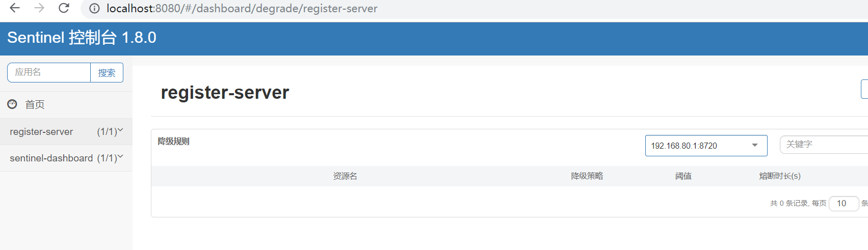
Task: Select the localhost:8080 address bar URL
Action: tap(242, 9)
